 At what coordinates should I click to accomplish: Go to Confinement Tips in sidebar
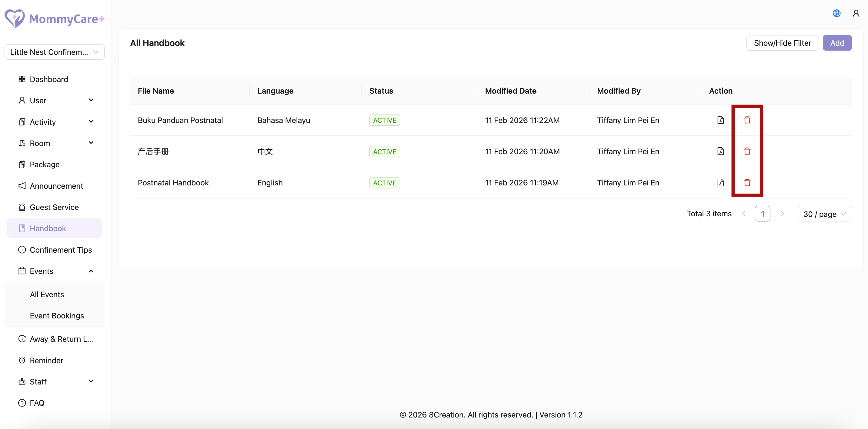pos(61,250)
